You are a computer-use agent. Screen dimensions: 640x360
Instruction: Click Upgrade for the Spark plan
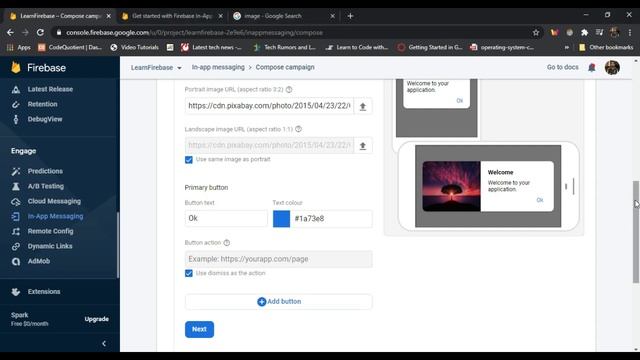point(97,319)
